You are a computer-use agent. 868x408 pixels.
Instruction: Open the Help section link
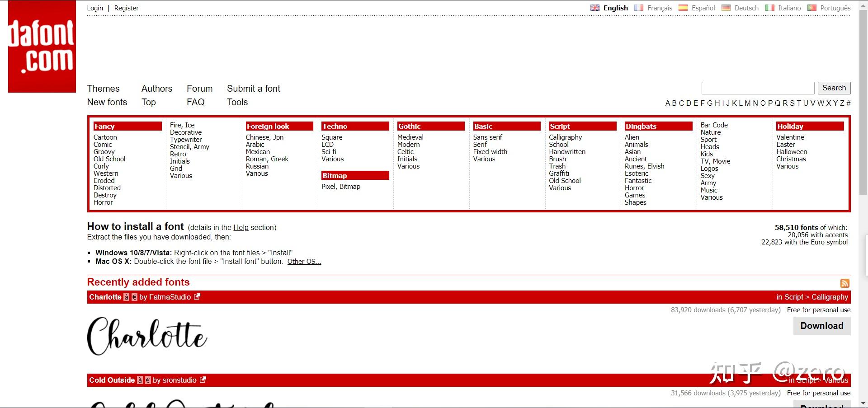(241, 227)
